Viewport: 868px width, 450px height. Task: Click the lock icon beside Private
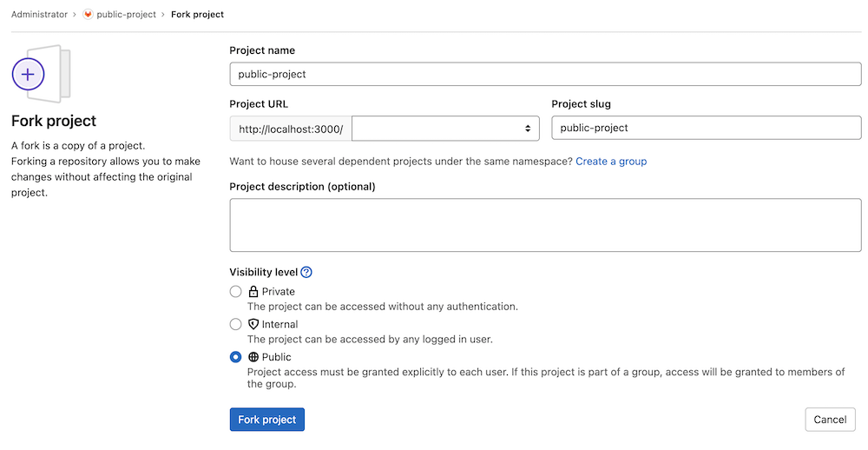(x=253, y=292)
